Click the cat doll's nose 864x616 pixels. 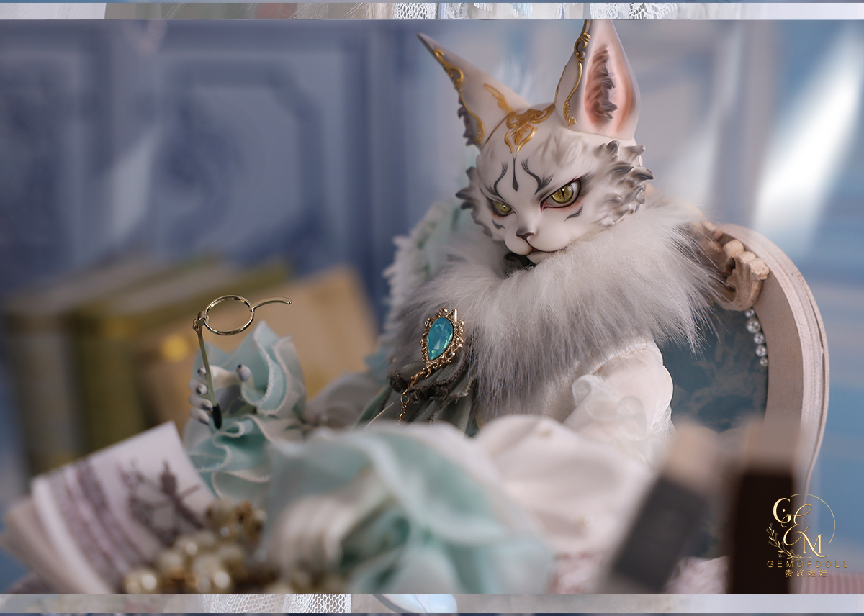[x=524, y=235]
